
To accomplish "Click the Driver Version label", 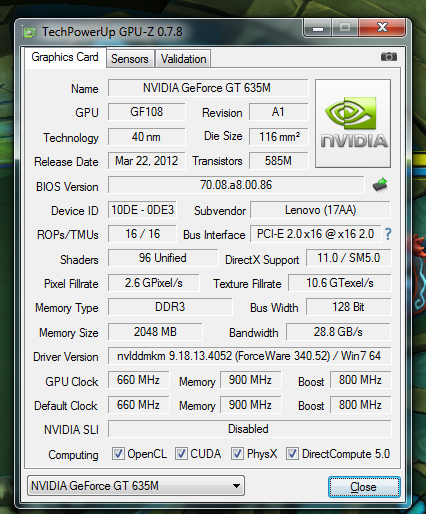I will coord(66,357).
